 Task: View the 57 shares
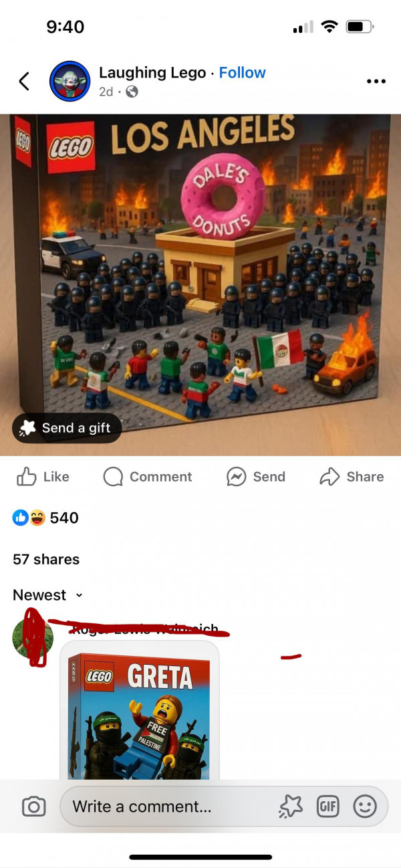[x=46, y=559]
